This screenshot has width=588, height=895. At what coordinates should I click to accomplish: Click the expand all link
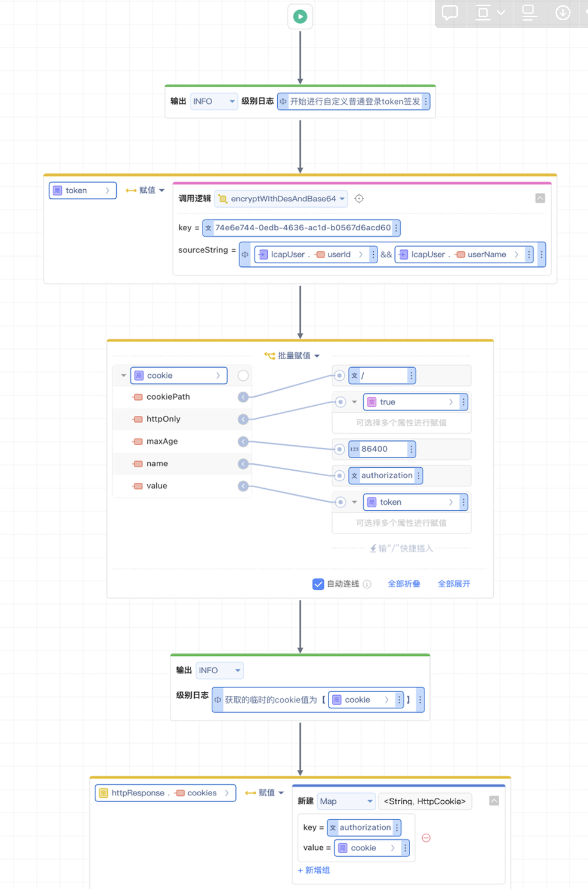(x=454, y=584)
